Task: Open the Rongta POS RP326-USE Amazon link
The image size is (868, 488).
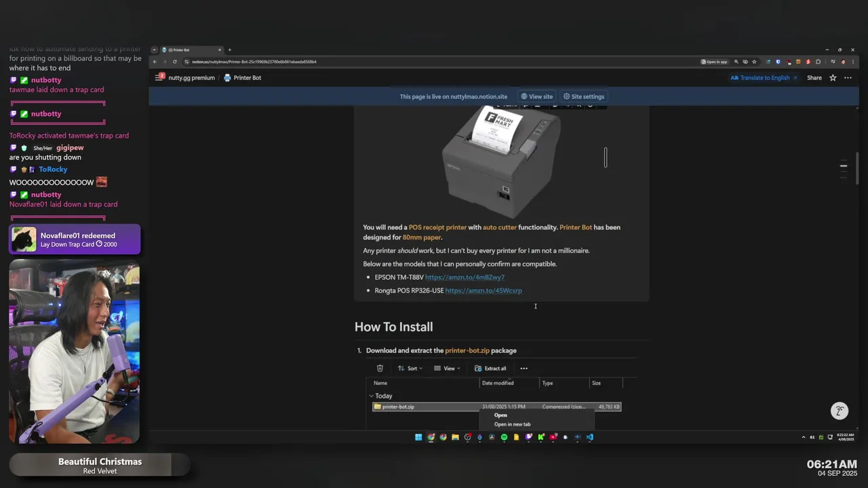Action: pyautogui.click(x=484, y=291)
